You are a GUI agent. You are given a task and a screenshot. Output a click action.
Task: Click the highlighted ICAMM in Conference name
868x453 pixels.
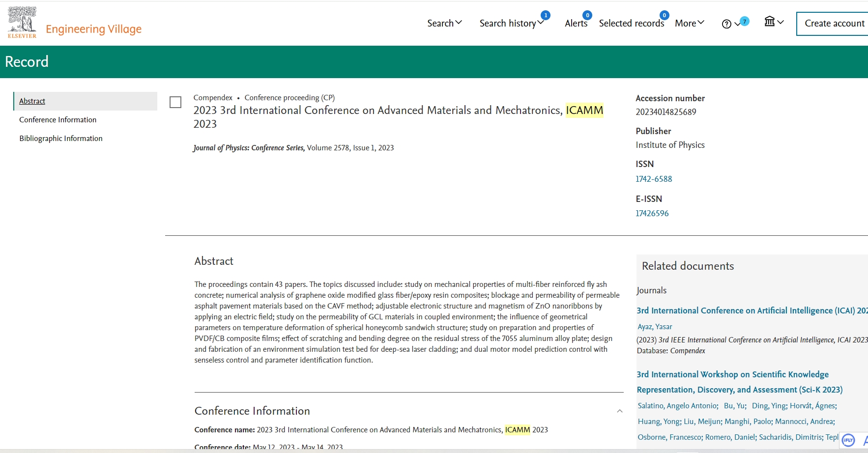pos(518,430)
